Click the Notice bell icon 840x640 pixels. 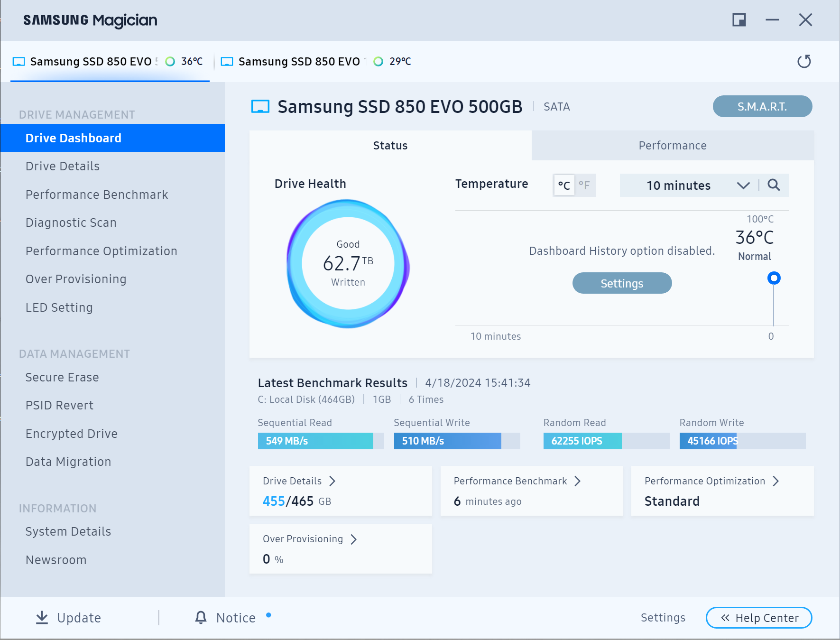click(201, 617)
